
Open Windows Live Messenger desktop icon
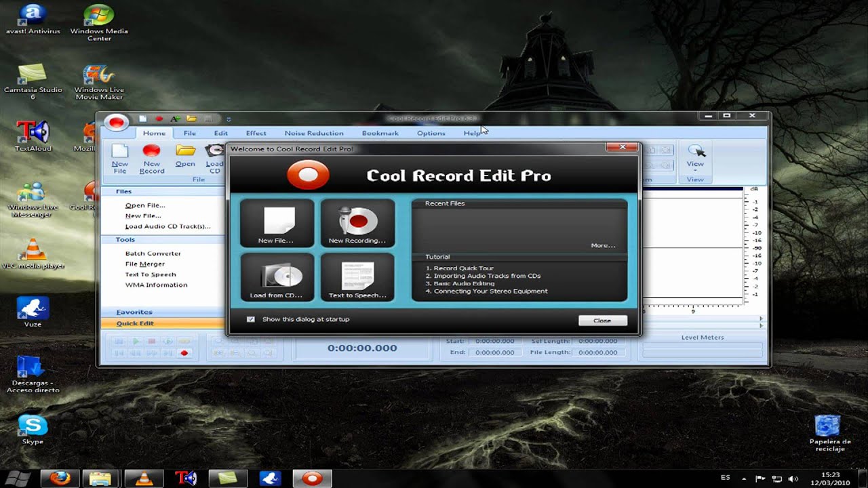click(x=33, y=199)
